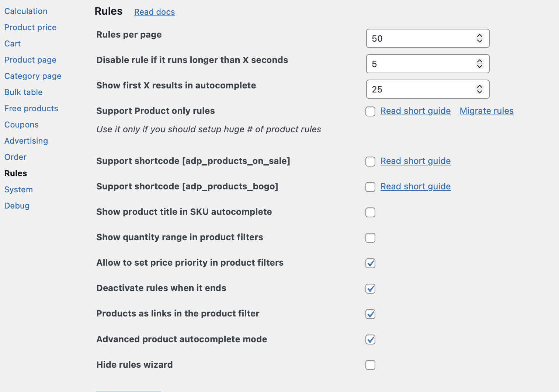
Task: Enable Support Product only rules checkbox
Action: point(370,111)
